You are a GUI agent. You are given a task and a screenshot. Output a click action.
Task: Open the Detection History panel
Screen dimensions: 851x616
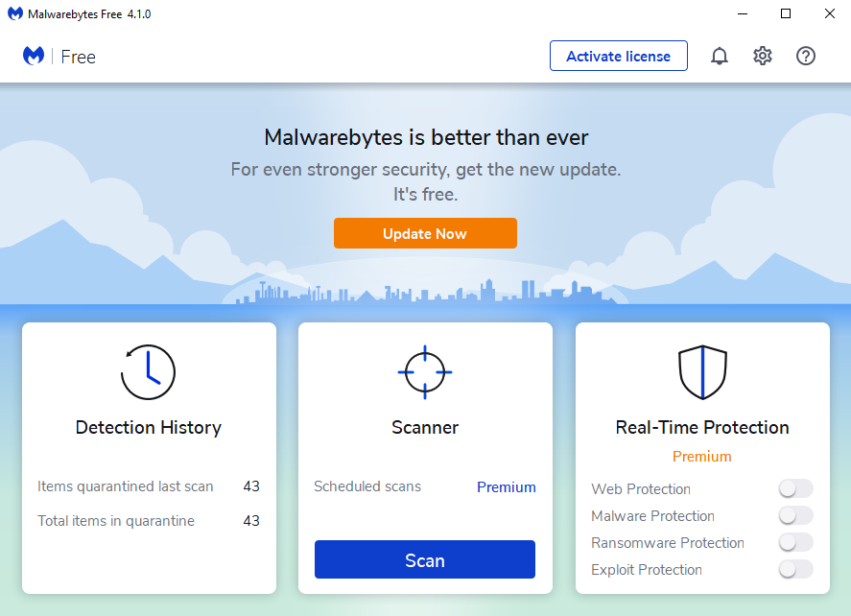148,427
